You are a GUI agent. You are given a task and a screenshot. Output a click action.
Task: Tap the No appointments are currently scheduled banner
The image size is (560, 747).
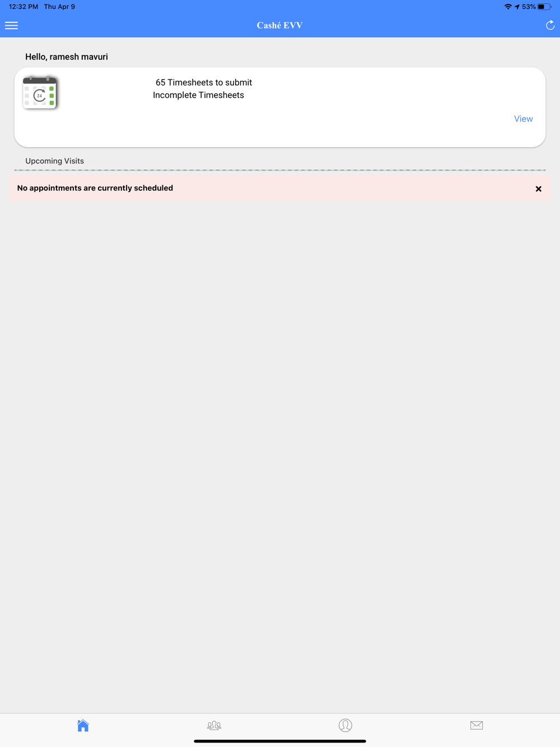[x=280, y=188]
